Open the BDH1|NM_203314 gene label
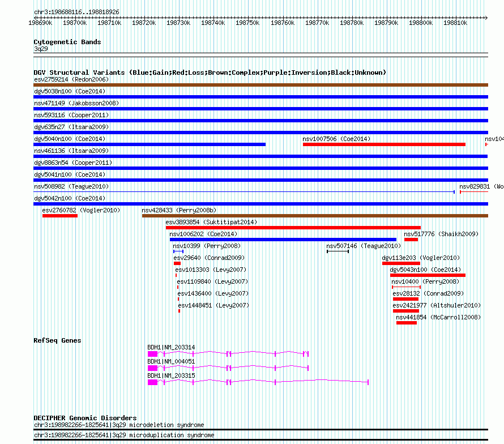Viewport: 504px width, 444px height. (171, 347)
